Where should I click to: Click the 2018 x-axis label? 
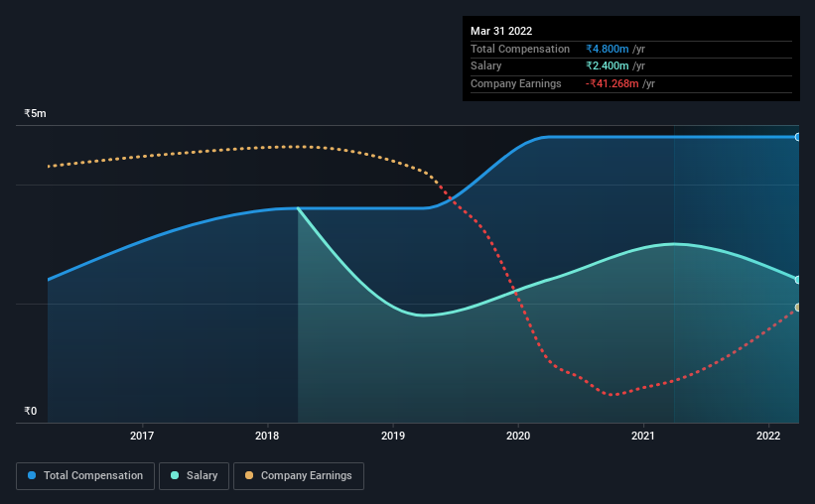coord(267,436)
